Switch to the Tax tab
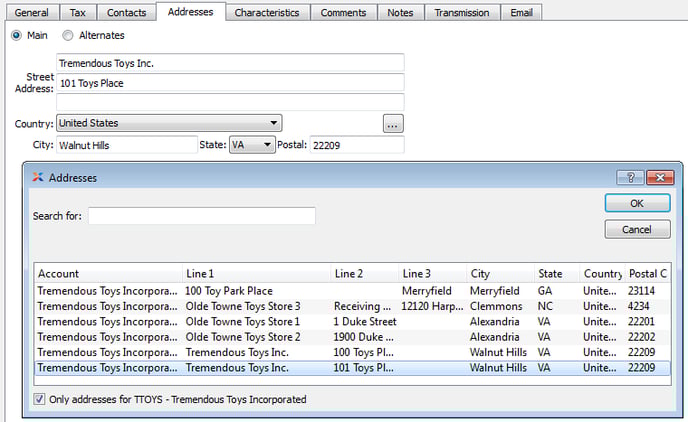688x422 pixels. 77,13
